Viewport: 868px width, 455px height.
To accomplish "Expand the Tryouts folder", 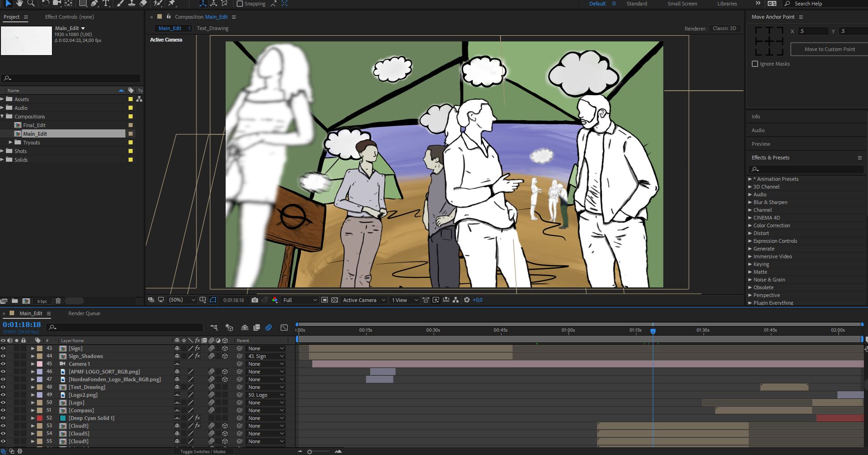I will pyautogui.click(x=11, y=143).
